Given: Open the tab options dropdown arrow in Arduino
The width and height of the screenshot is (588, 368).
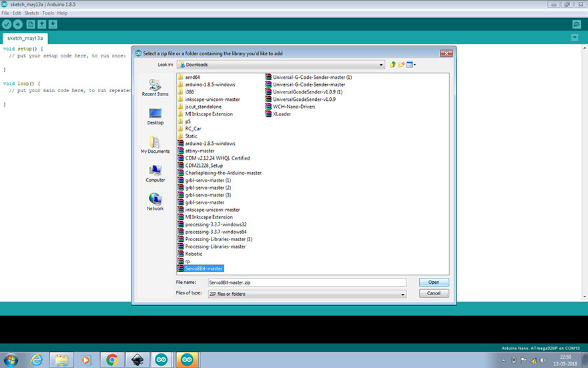Looking at the screenshot, I should click(x=575, y=37).
